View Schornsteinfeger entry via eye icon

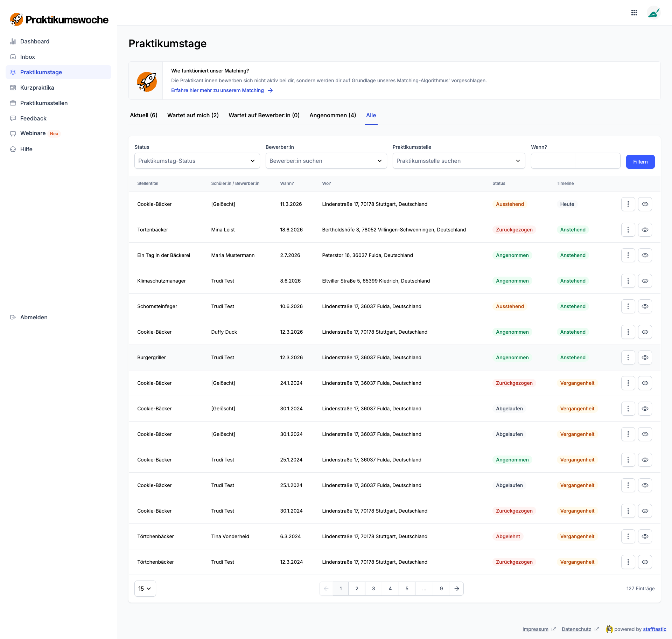point(645,306)
